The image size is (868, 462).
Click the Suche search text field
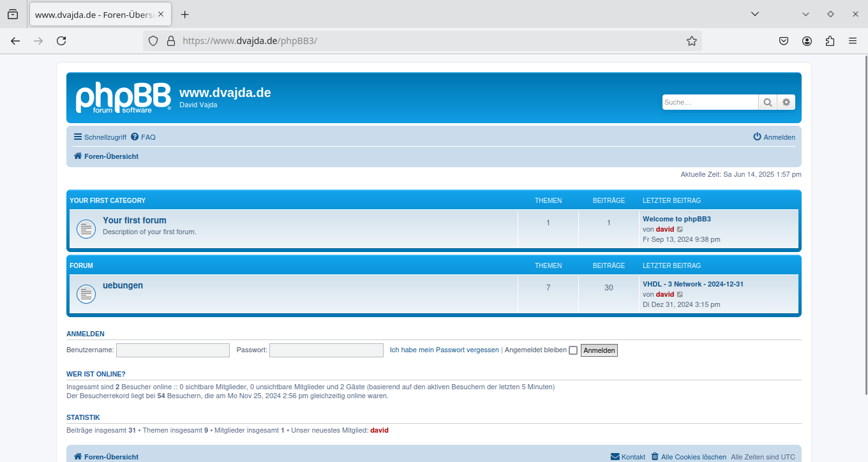[x=709, y=102]
